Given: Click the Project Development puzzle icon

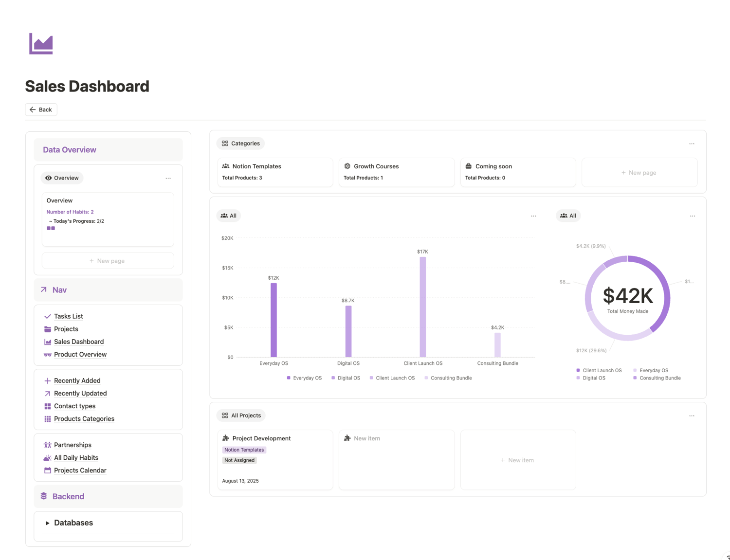Looking at the screenshot, I should pos(226,438).
